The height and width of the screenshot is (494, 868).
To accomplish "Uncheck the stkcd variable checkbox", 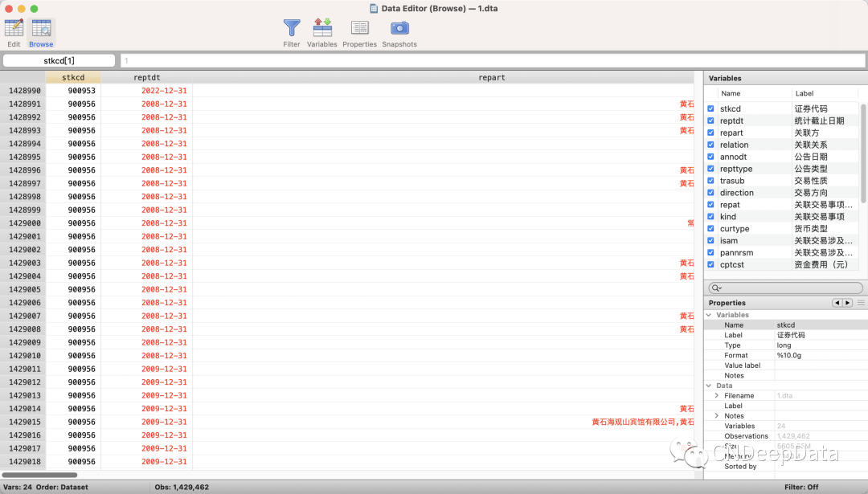I will click(x=710, y=109).
